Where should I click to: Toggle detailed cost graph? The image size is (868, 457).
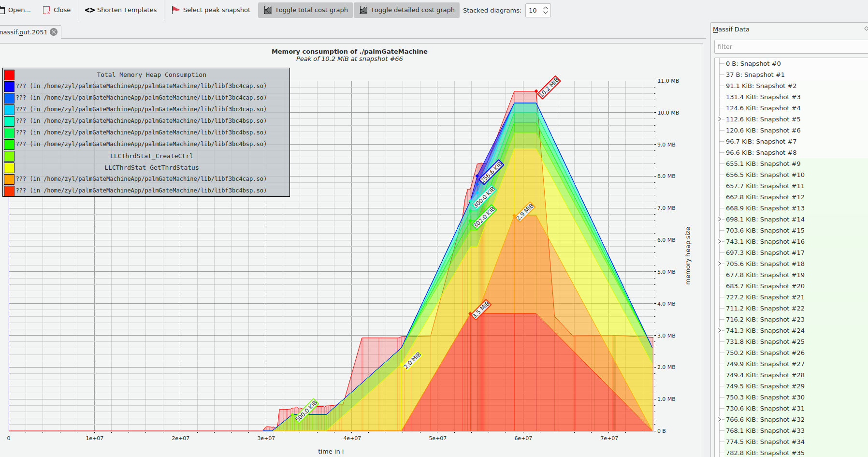[x=406, y=10]
